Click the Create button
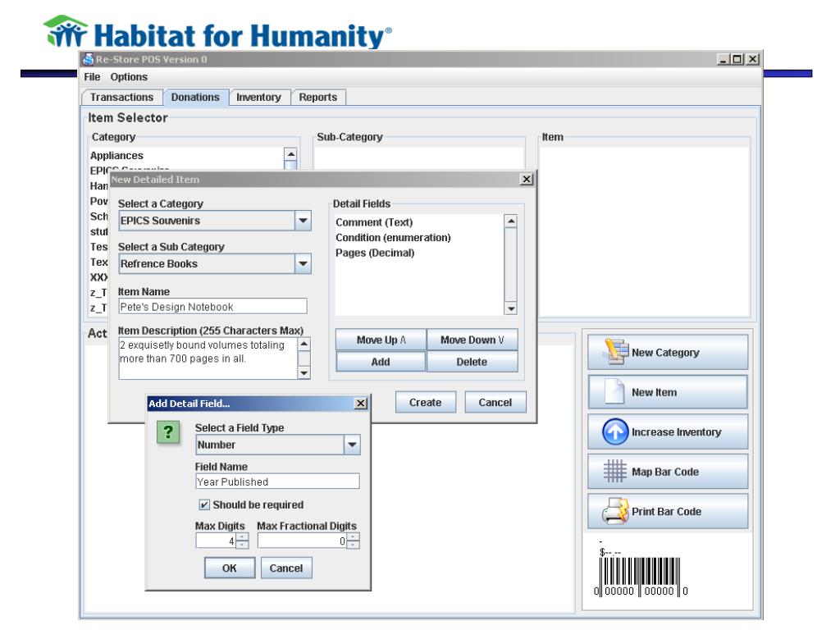840x630 pixels. pos(426,402)
